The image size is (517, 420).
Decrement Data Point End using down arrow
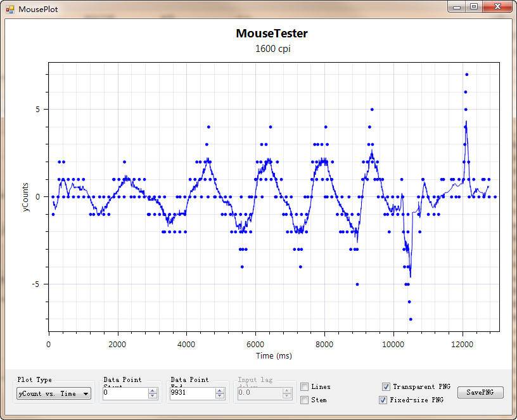[220, 396]
